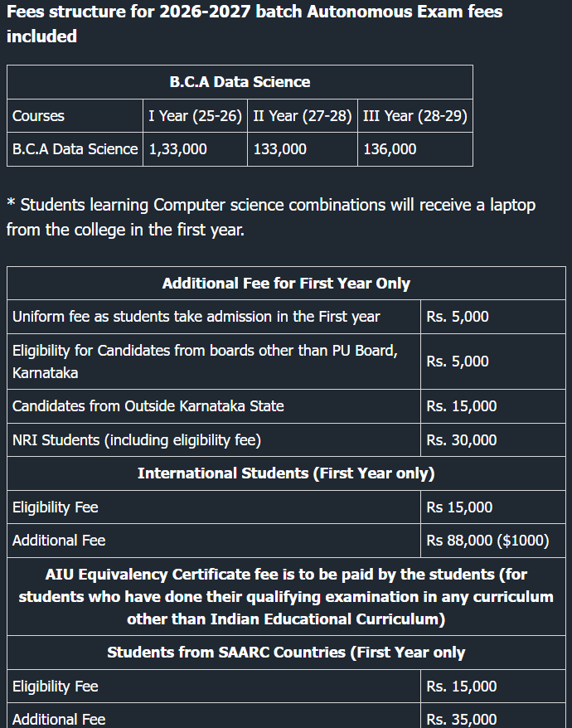Image resolution: width=572 pixels, height=728 pixels.
Task: Select the II Year (27-28) column header
Action: coord(303,116)
